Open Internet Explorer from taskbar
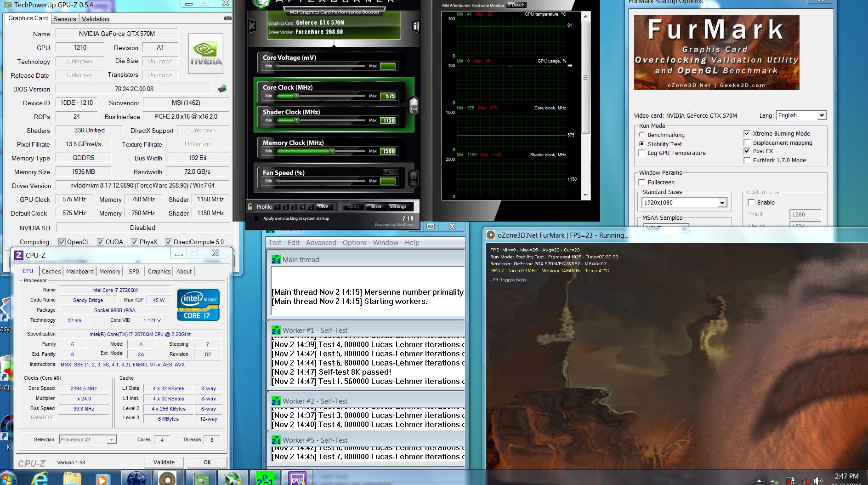The image size is (868, 485). point(40,479)
